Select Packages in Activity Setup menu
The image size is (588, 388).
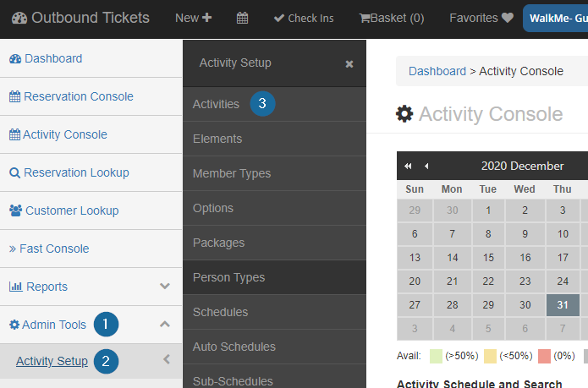coord(274,243)
